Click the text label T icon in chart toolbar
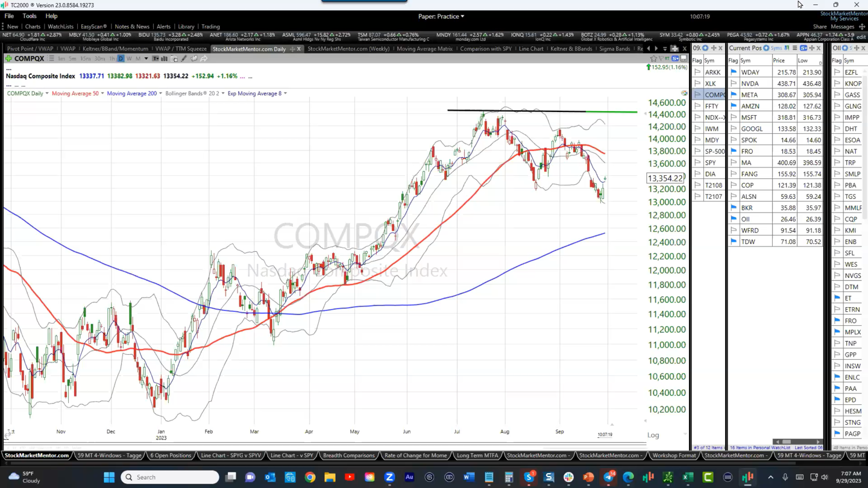The height and width of the screenshot is (488, 868). (x=155, y=58)
